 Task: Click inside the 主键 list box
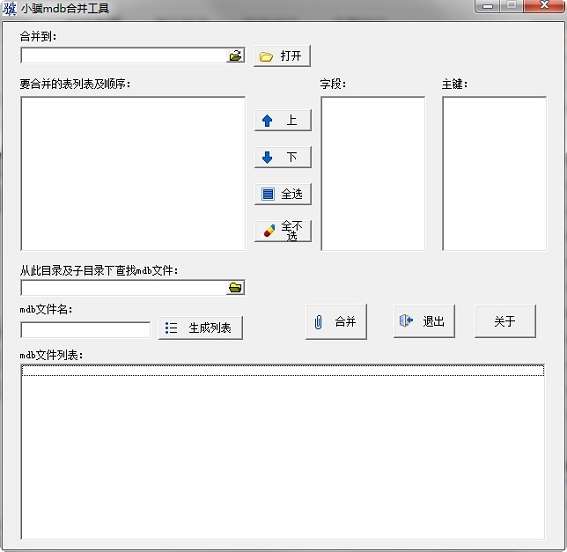(494, 174)
